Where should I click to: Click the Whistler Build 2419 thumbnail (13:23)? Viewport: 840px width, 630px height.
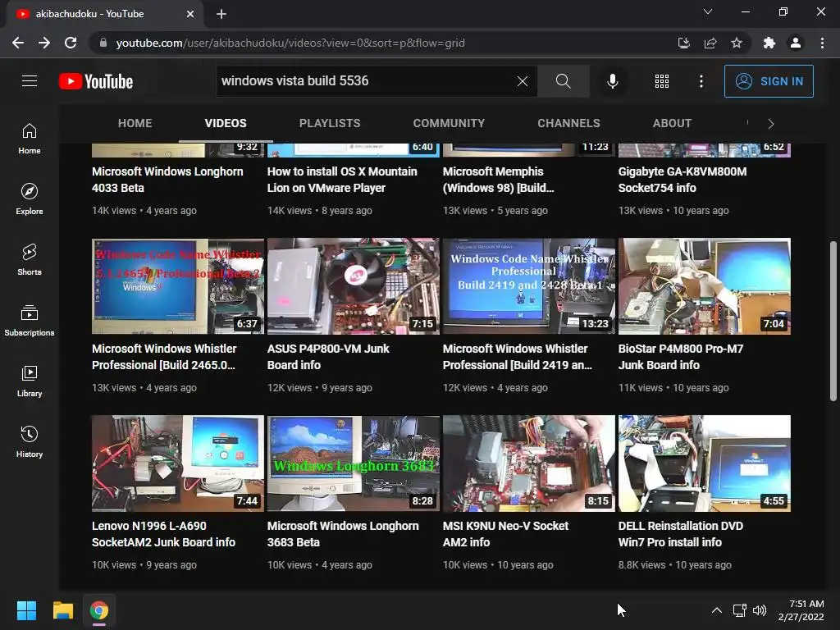tap(529, 286)
